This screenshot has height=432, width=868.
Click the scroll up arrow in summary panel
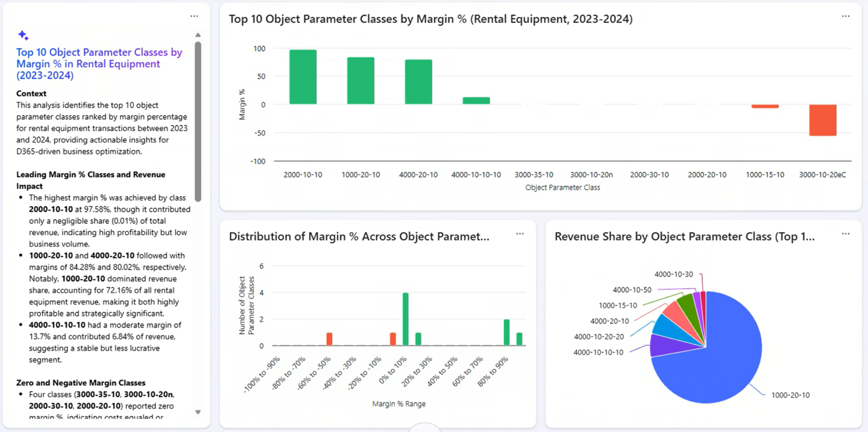pyautogui.click(x=198, y=35)
